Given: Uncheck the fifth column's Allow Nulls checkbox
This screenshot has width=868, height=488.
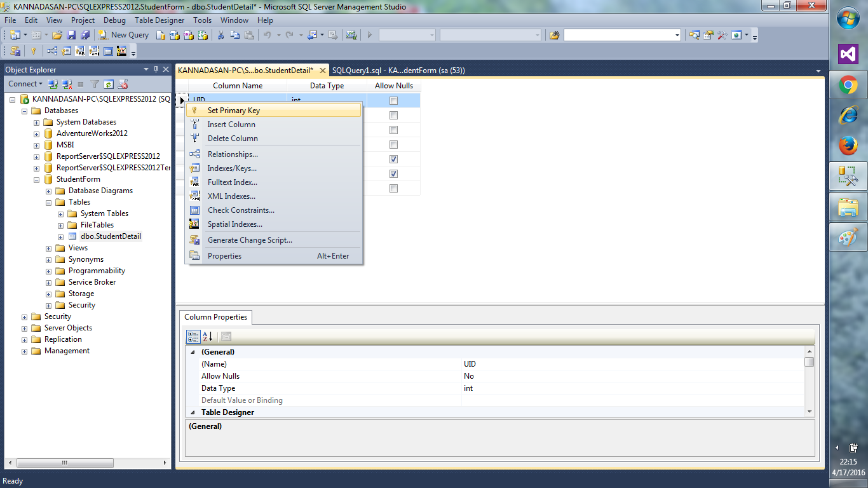Looking at the screenshot, I should (393, 159).
